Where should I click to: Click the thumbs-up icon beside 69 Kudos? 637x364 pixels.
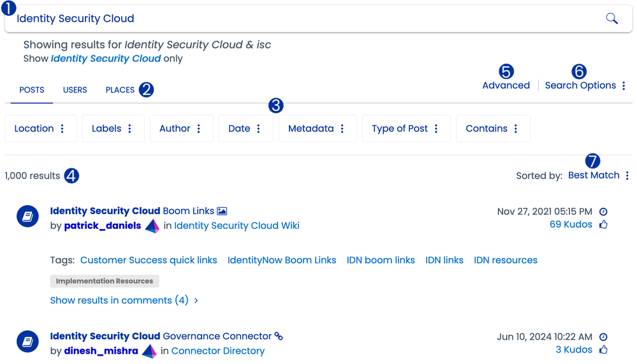603,224
